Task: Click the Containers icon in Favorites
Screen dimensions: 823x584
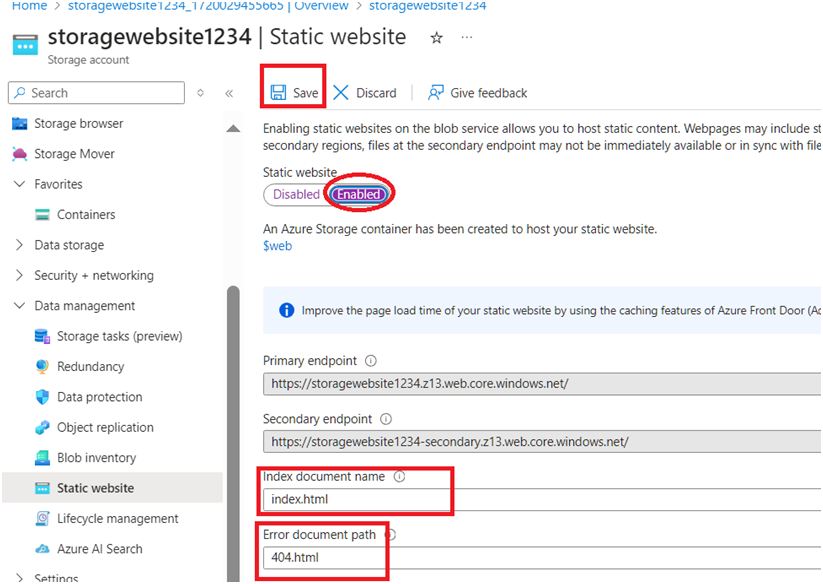Action: 42,215
